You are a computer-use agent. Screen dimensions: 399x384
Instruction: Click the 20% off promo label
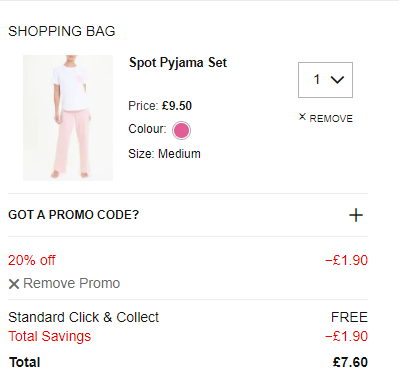(x=32, y=260)
